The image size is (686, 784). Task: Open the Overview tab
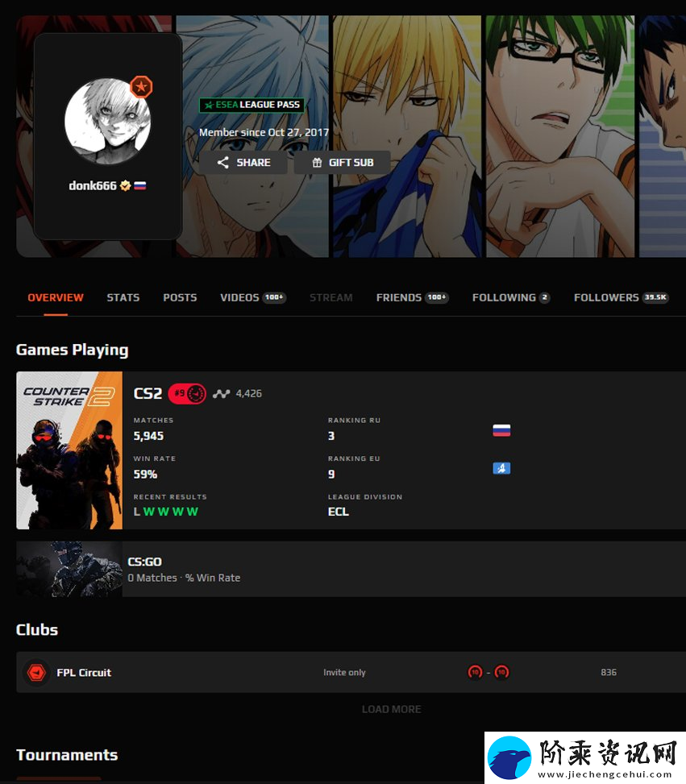(55, 297)
